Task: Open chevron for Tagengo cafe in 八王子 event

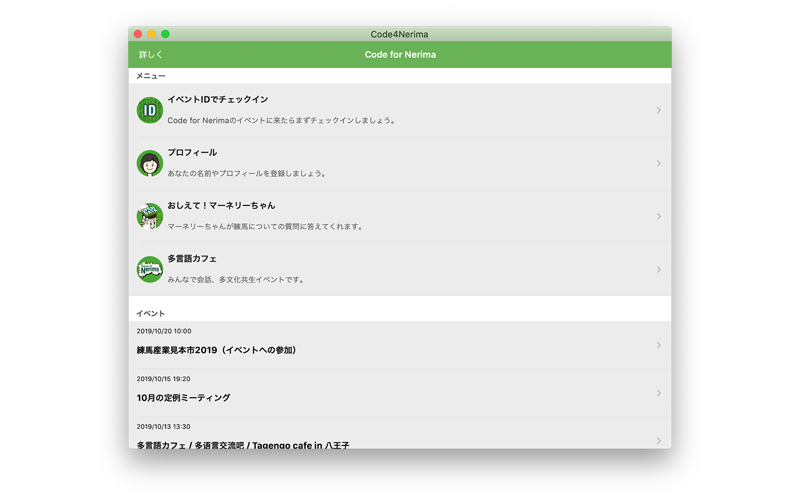Action: click(659, 441)
